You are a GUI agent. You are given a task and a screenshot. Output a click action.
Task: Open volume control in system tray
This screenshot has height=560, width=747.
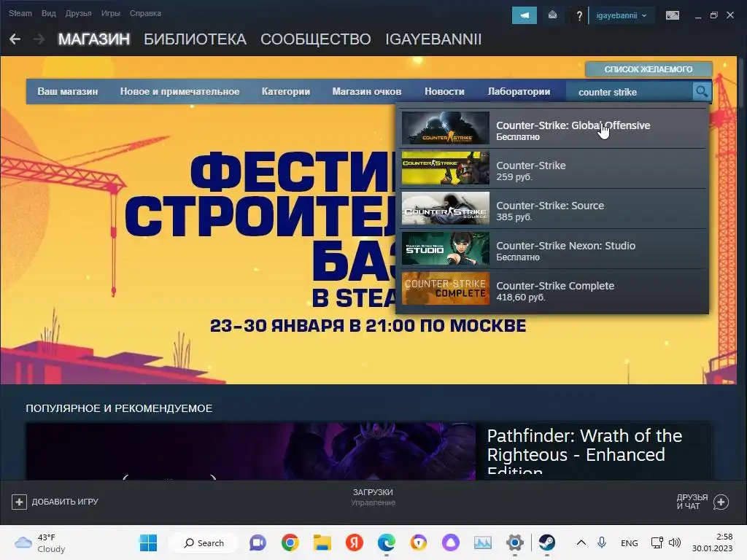click(x=675, y=542)
